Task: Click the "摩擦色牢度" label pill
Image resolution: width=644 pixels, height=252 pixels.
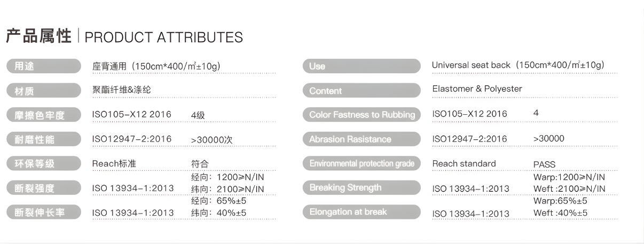Action: point(43,115)
